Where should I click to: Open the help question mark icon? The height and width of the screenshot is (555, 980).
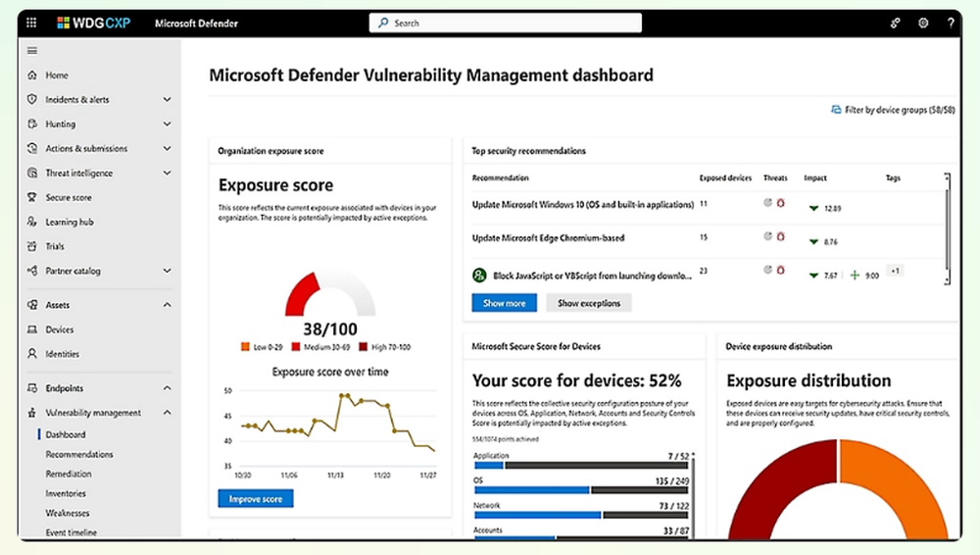(951, 24)
